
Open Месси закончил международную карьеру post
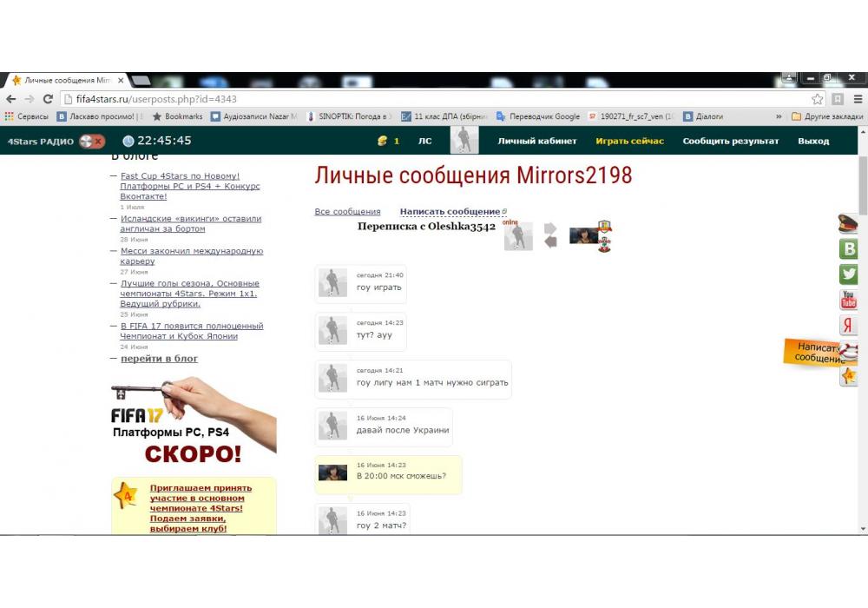coord(192,256)
